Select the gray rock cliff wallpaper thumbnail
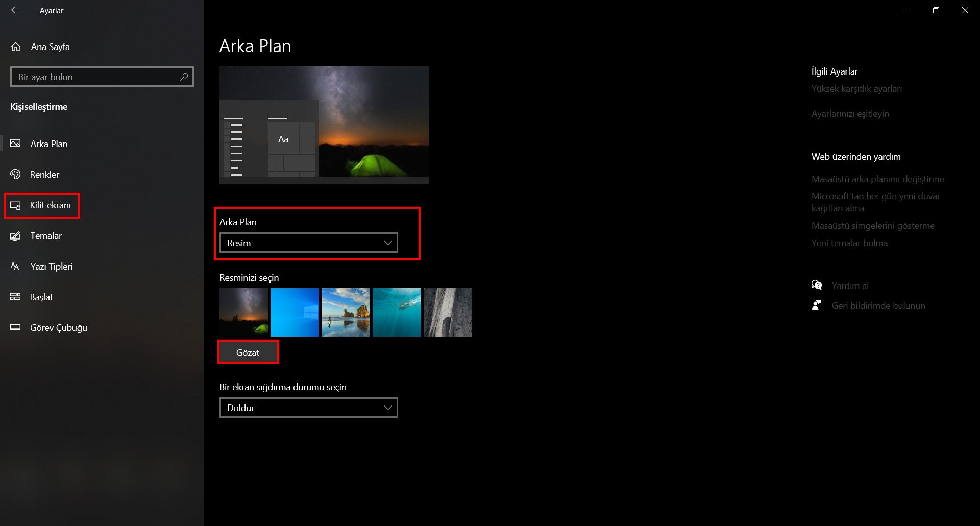The height and width of the screenshot is (526, 980). [x=448, y=312]
